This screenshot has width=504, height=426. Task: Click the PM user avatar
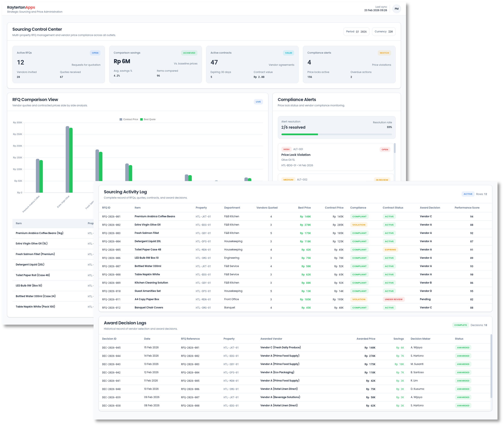click(x=396, y=9)
